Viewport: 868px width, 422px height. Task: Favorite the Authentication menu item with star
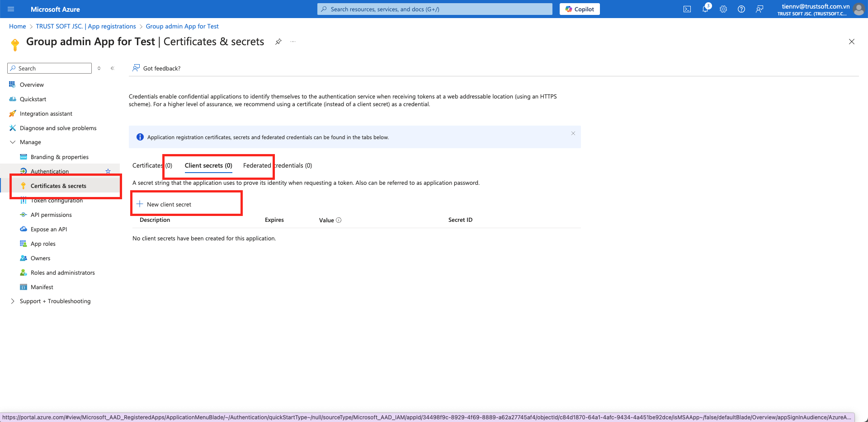tap(108, 171)
